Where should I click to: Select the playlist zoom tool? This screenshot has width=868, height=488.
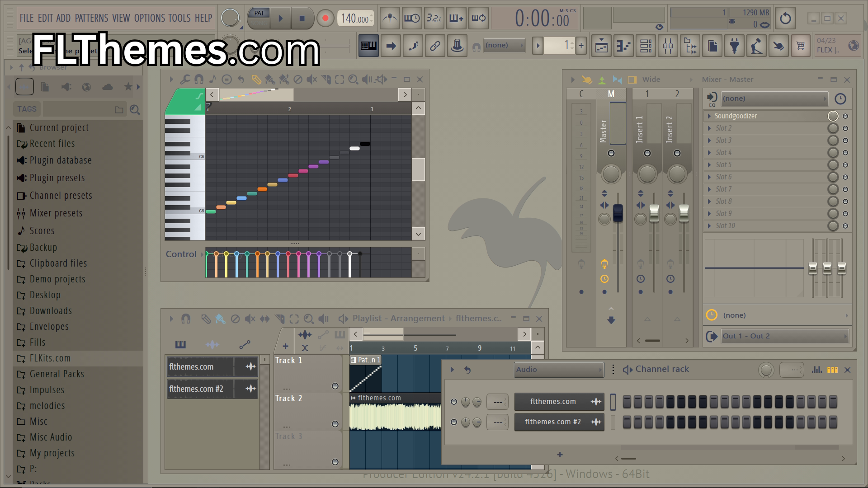[309, 319]
